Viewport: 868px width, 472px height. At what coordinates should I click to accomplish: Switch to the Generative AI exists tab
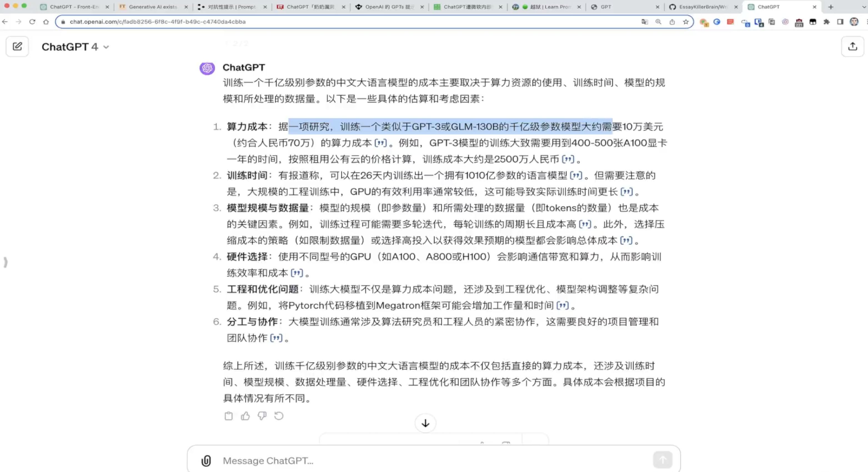point(153,7)
